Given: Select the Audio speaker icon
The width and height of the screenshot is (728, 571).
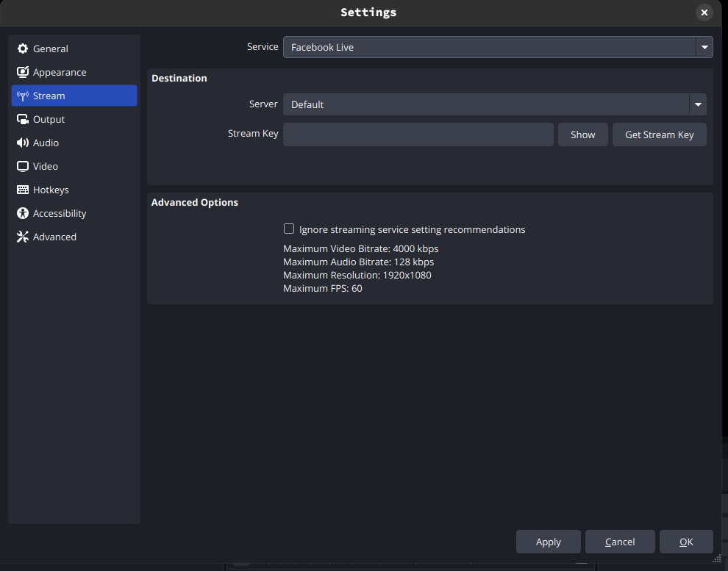Looking at the screenshot, I should pos(22,143).
